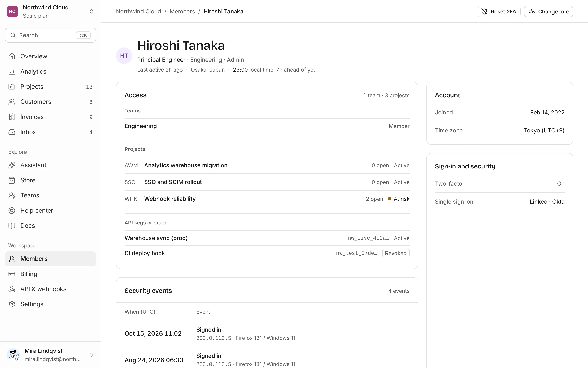This screenshot has height=368, width=588.
Task: Click the Tokyo (UTC+9) time zone value
Action: click(x=544, y=130)
